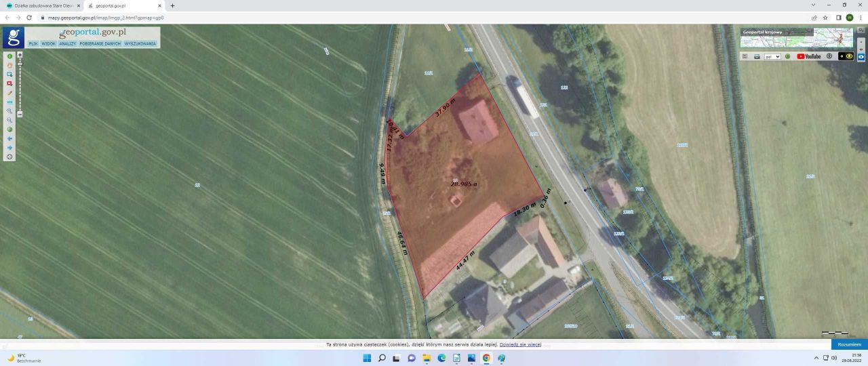Click the XYZ coordinates tool icon
The image size is (868, 366).
(9, 102)
